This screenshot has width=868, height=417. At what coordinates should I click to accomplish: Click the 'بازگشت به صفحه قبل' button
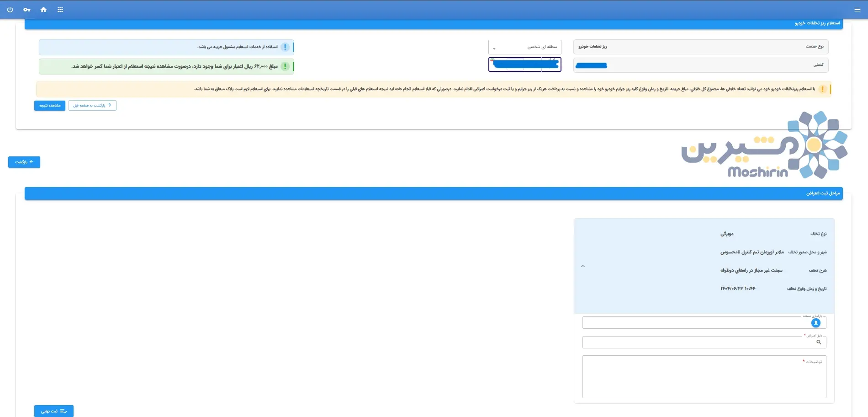tap(92, 106)
